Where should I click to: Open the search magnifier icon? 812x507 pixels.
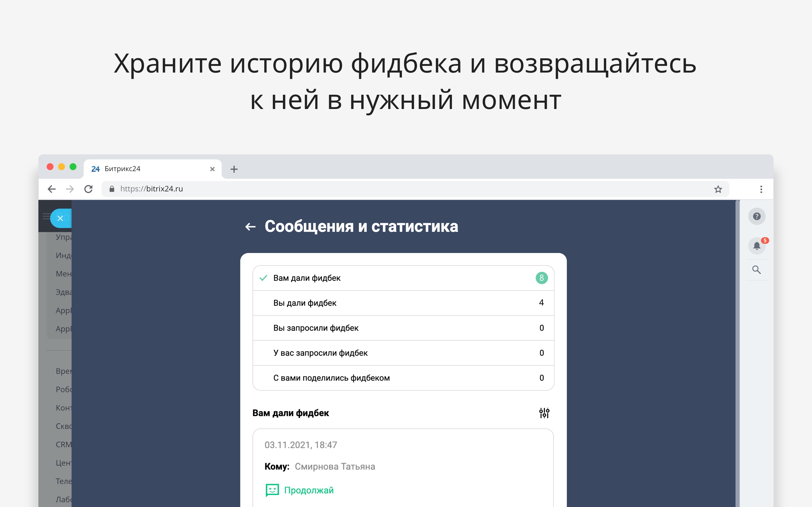point(756,270)
